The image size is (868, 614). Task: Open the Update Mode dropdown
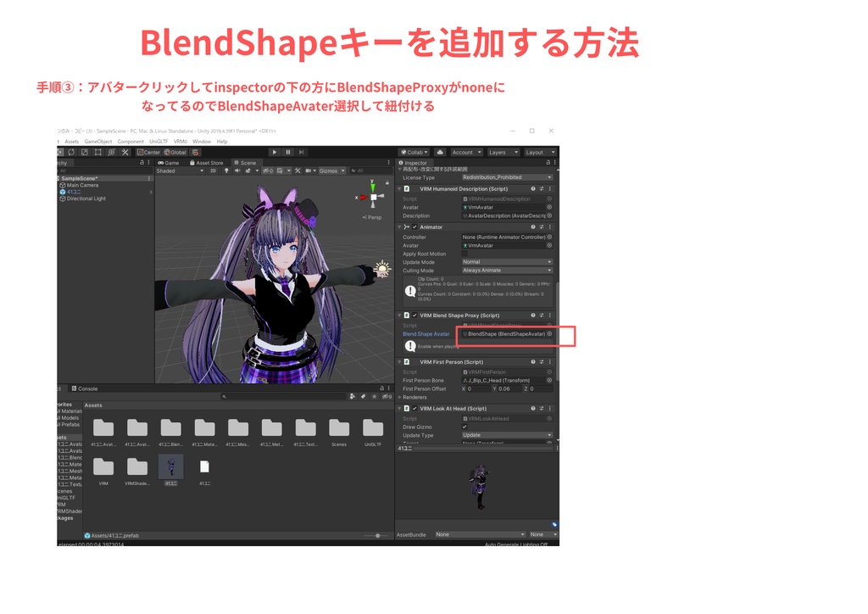pyautogui.click(x=506, y=262)
